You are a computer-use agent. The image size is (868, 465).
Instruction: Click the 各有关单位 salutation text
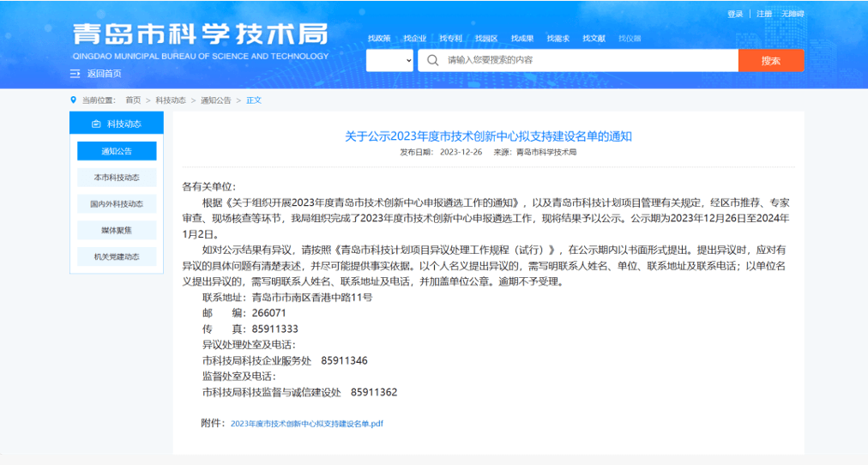click(x=209, y=186)
